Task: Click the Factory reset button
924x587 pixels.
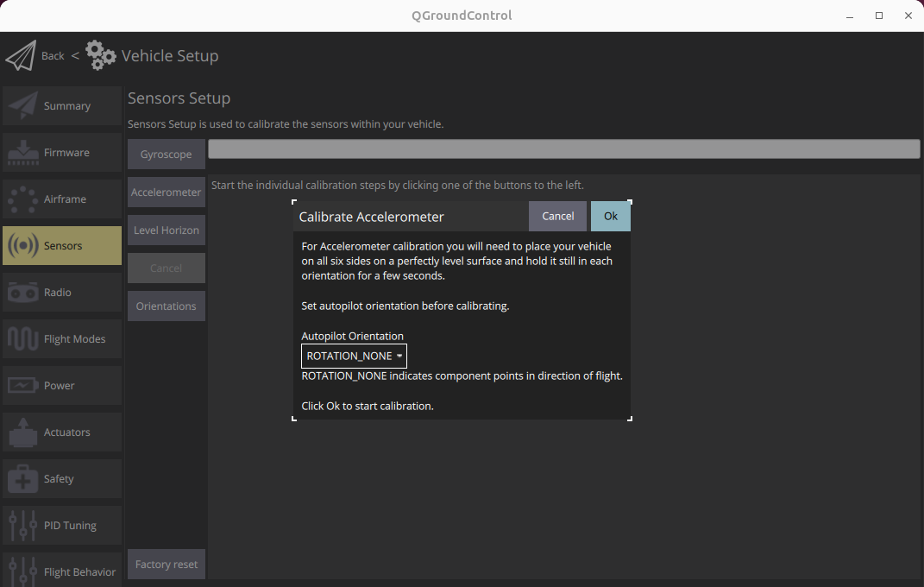Action: click(x=167, y=565)
